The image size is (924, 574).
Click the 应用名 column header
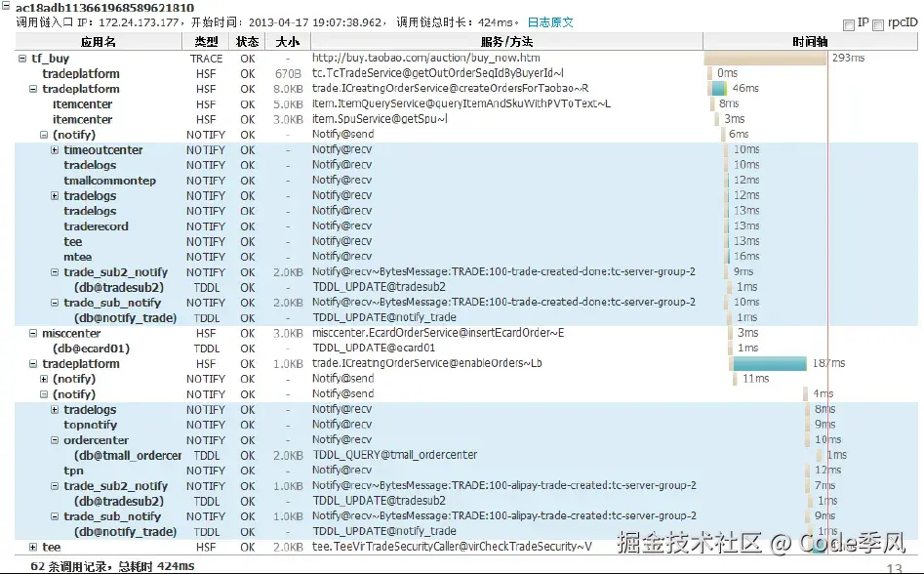pyautogui.click(x=99, y=42)
